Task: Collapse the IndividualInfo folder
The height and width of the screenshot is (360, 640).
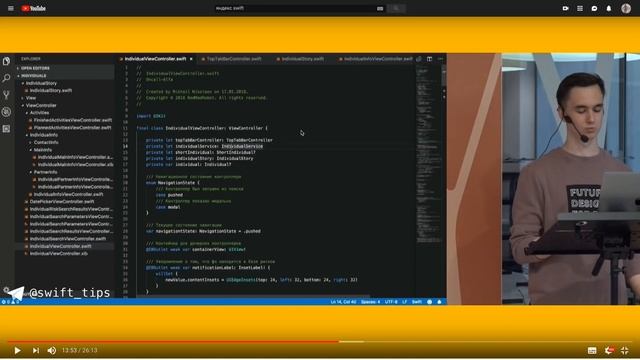Action: (43, 135)
